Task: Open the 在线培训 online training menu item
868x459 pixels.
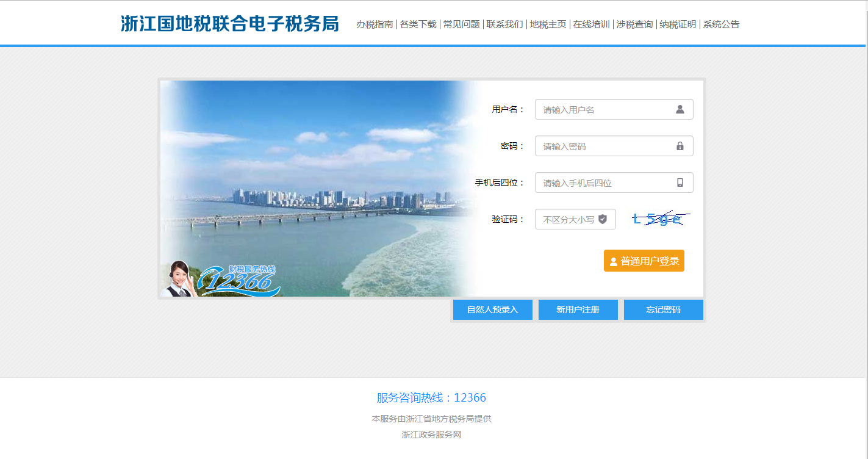Action: [591, 24]
